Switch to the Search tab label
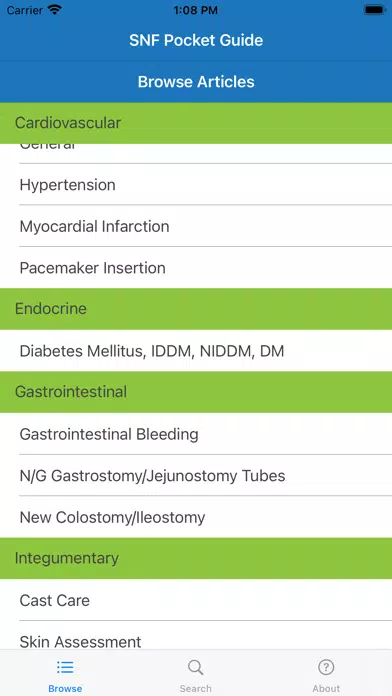The image size is (392, 696). coord(195,688)
